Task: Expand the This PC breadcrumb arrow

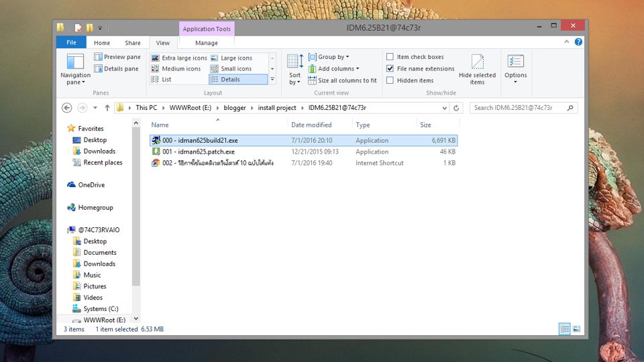Action: pyautogui.click(x=163, y=107)
